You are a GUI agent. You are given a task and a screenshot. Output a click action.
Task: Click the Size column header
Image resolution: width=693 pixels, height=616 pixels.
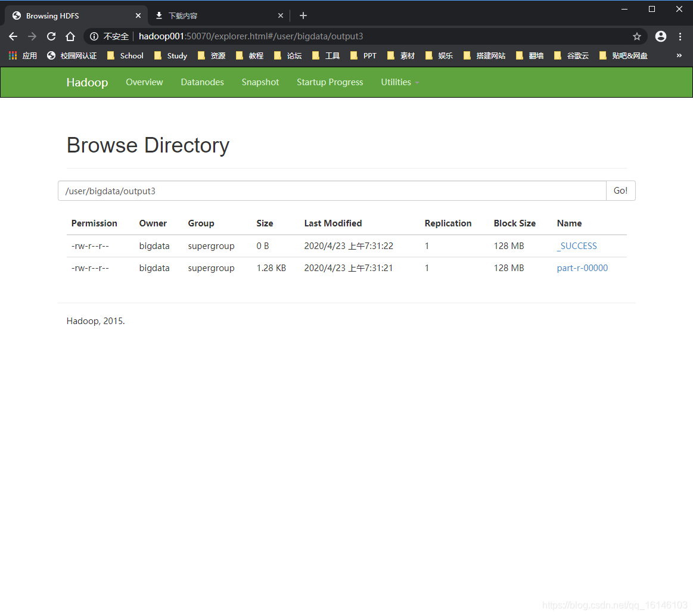tap(265, 223)
